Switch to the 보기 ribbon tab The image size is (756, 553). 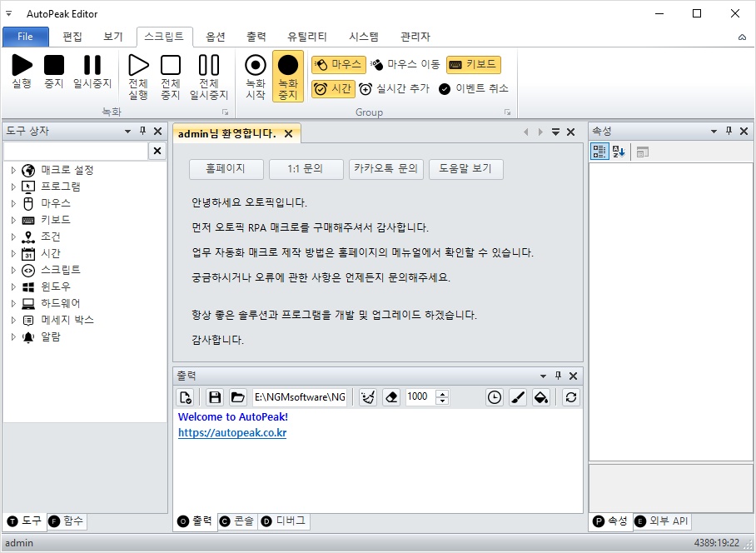pos(113,37)
